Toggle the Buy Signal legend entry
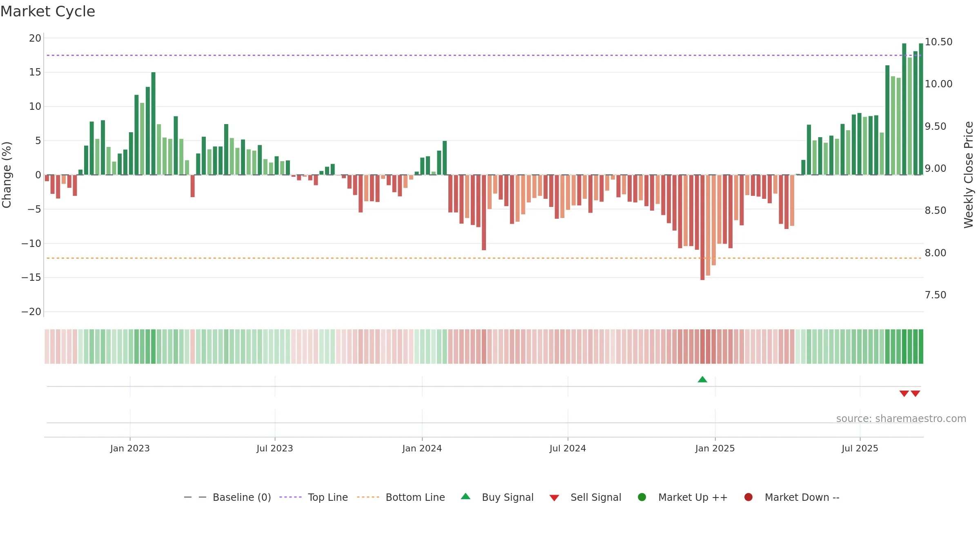 point(497,497)
